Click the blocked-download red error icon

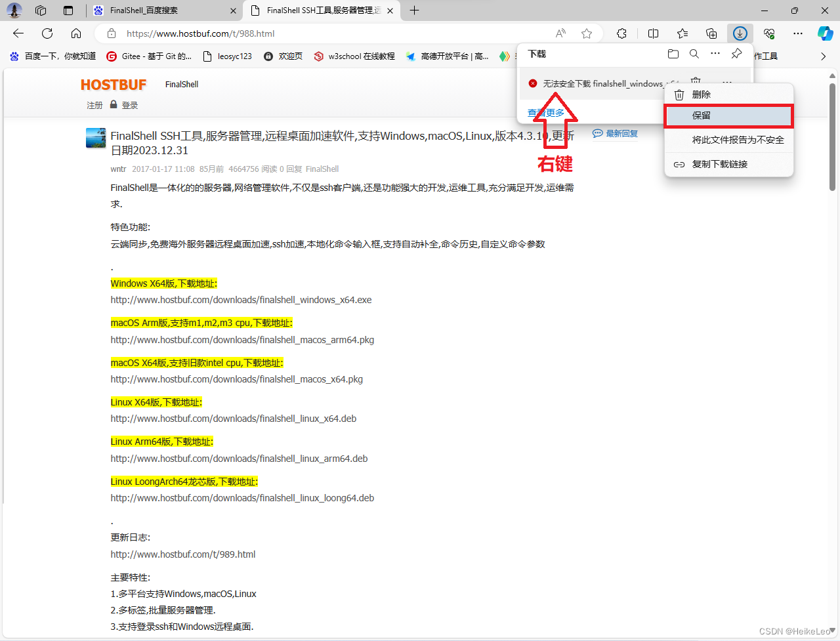coord(533,83)
